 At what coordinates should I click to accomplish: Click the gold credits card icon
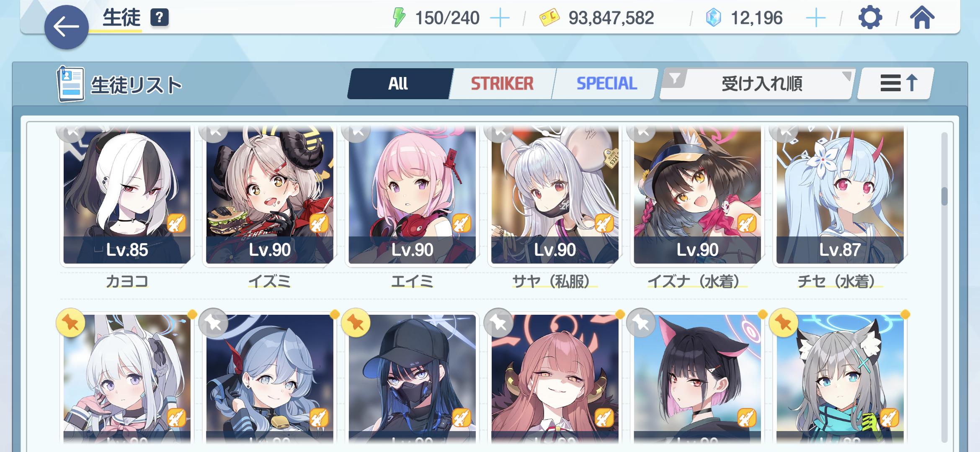(549, 18)
